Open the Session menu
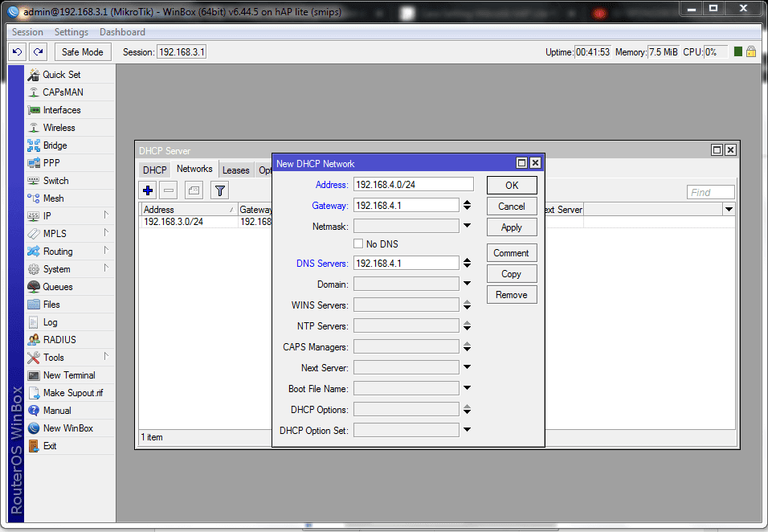 tap(27, 32)
